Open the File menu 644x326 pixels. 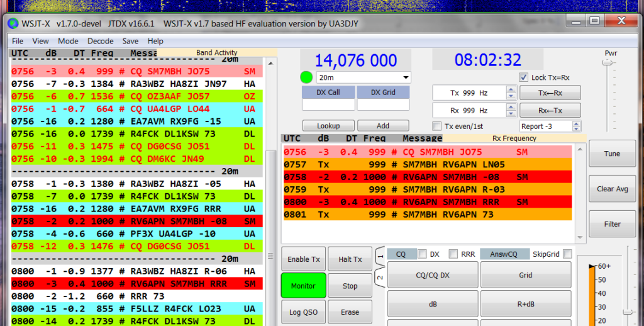17,41
